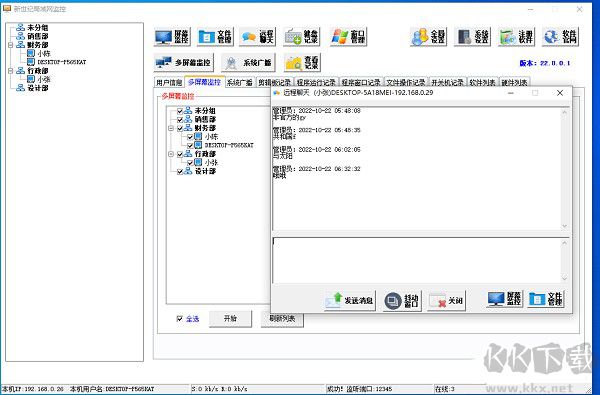This screenshot has width=600, height=395.
Task: Click the 发送消息 send message button
Action: point(350,300)
